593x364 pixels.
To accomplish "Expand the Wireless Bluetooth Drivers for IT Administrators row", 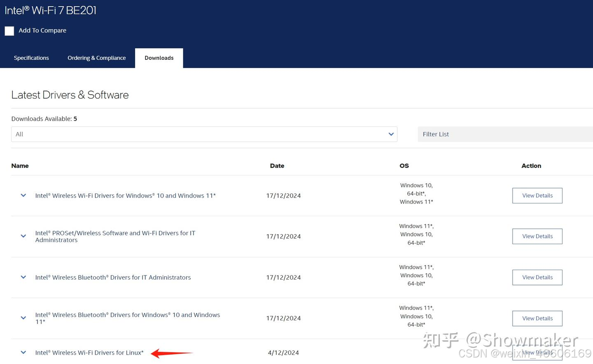I will coord(23,277).
